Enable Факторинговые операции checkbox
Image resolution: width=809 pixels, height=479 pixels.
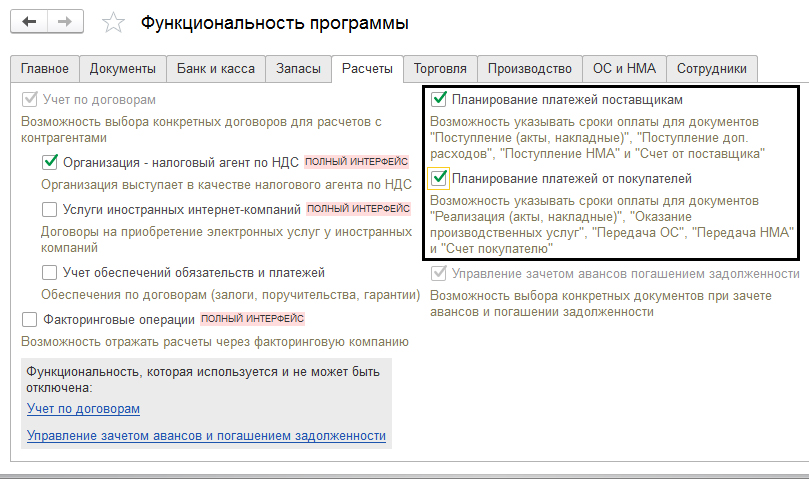(30, 320)
